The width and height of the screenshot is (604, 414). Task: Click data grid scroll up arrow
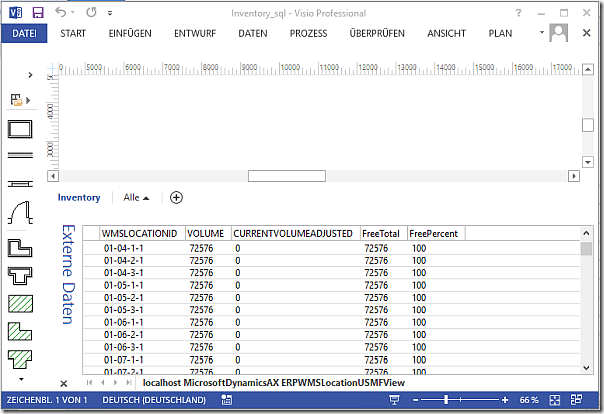tap(586, 233)
